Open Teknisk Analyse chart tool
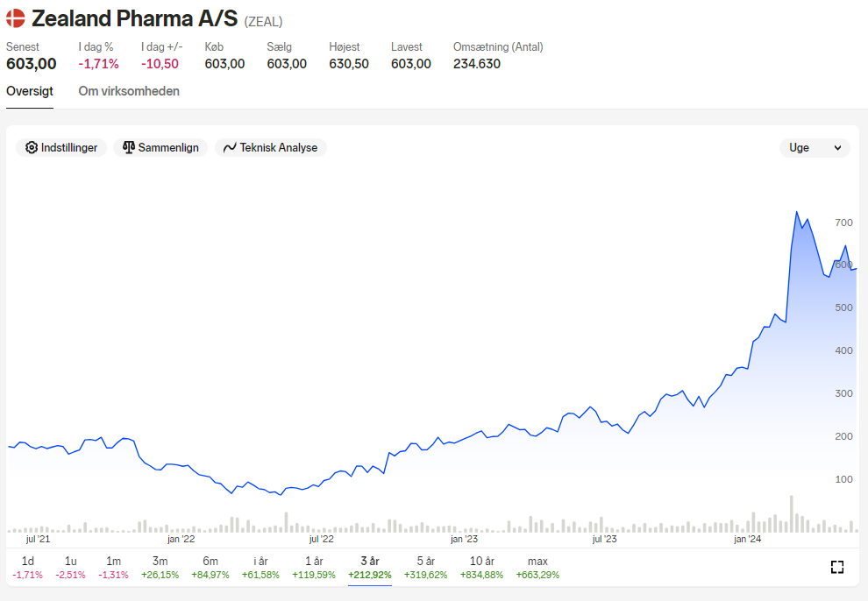The width and height of the screenshot is (868, 601). (271, 148)
